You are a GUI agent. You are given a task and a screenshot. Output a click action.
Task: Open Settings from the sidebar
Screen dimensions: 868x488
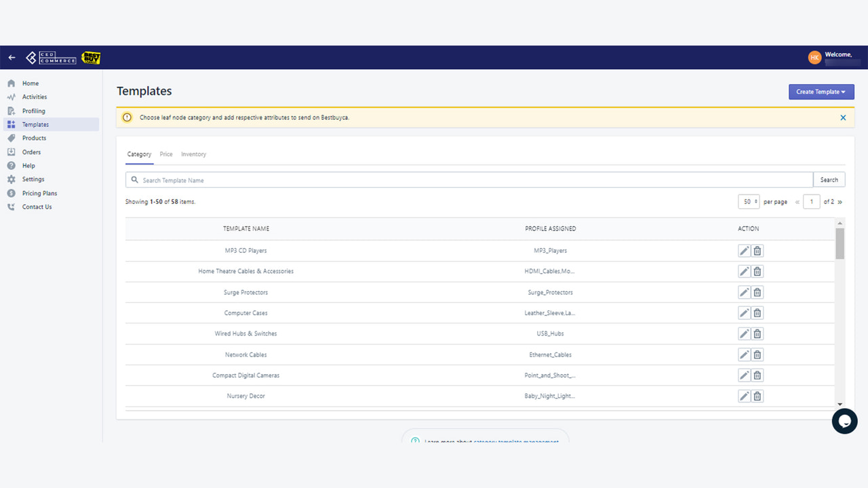(x=34, y=179)
